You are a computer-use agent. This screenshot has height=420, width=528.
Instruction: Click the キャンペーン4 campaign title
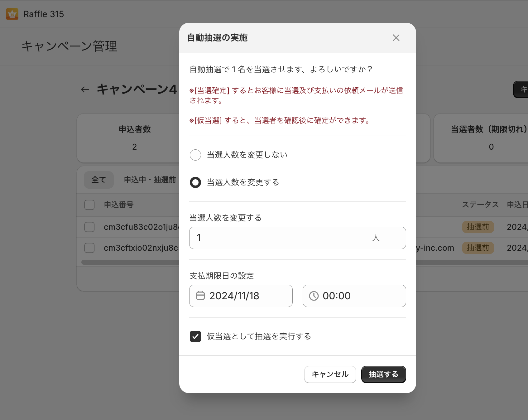click(x=137, y=90)
